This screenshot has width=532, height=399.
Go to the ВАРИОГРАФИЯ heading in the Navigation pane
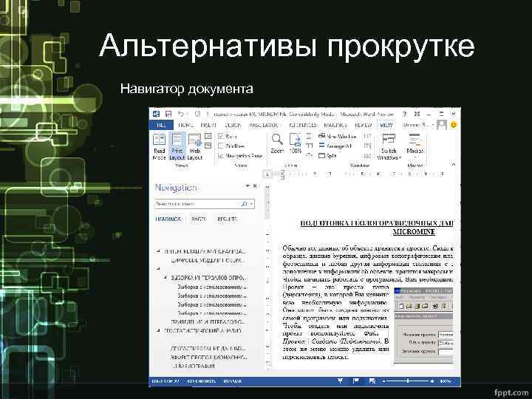pos(193,366)
